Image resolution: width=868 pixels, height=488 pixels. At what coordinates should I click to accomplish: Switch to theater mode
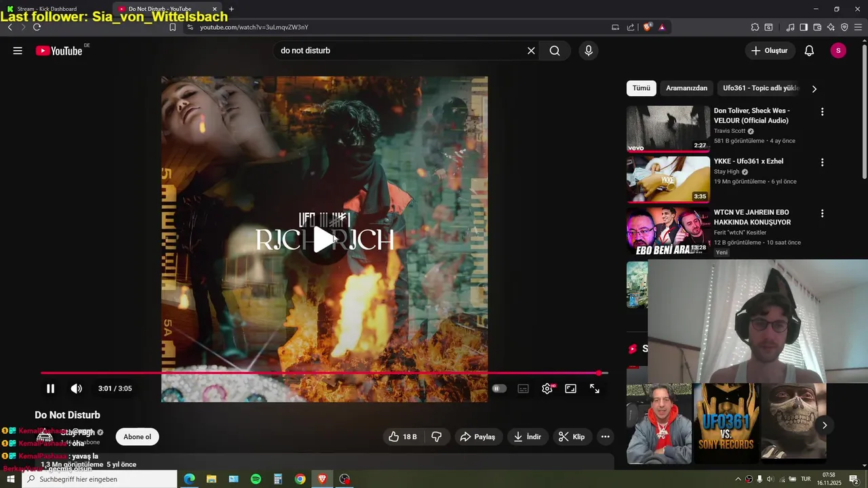tap(571, 388)
